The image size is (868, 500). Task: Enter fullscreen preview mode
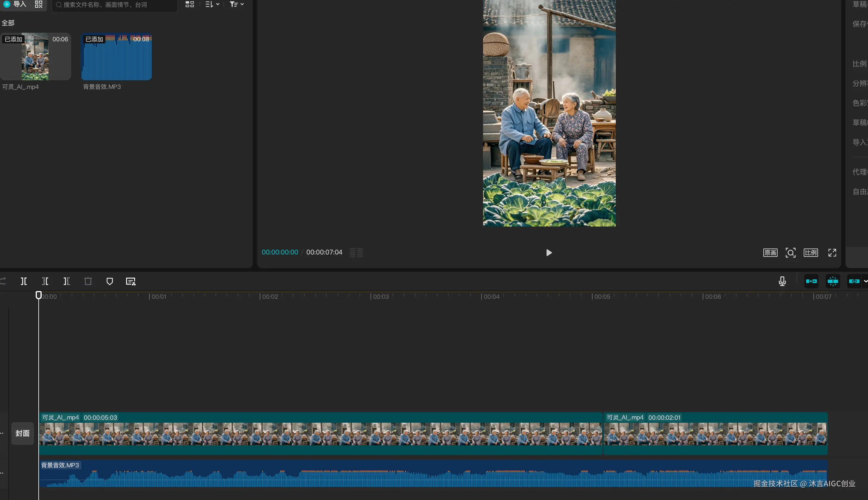coord(832,253)
